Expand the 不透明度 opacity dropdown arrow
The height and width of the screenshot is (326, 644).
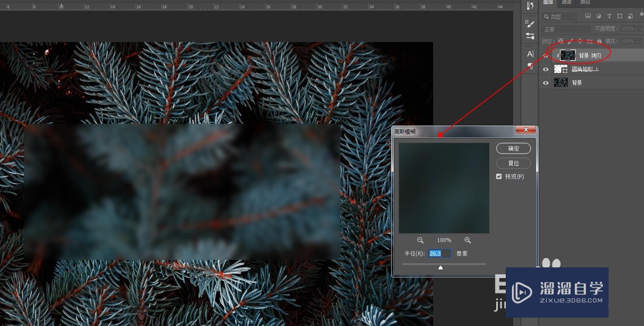pos(640,28)
